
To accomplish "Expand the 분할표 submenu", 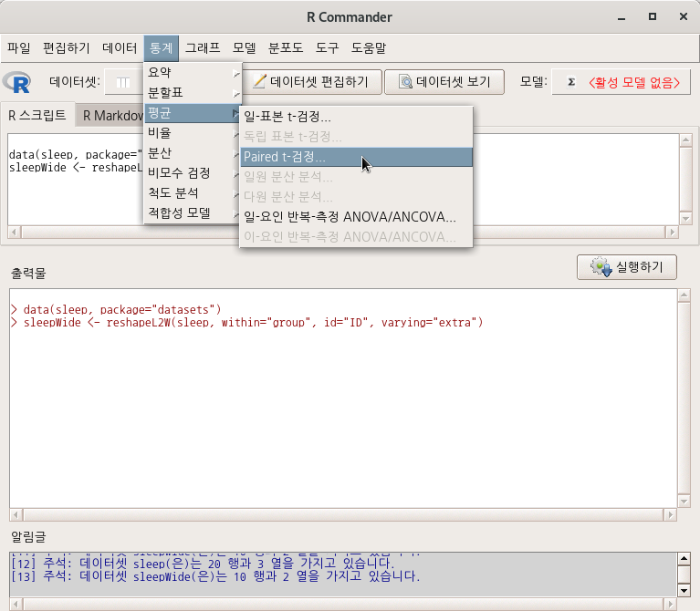I will coord(193,93).
